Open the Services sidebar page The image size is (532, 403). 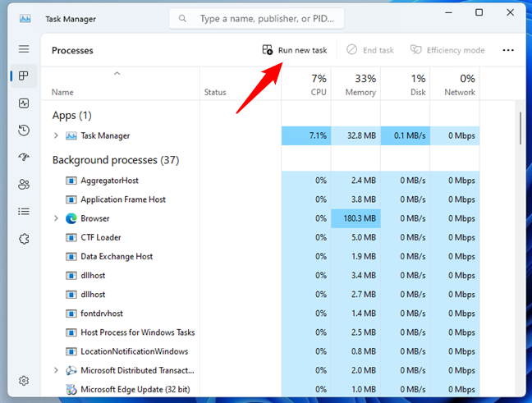[24, 239]
